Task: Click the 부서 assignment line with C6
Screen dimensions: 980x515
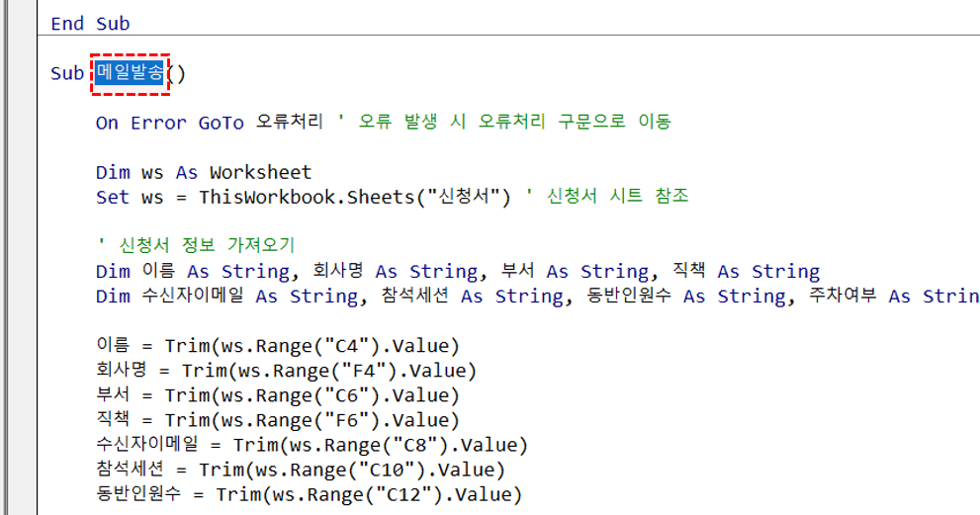Action: [x=277, y=395]
